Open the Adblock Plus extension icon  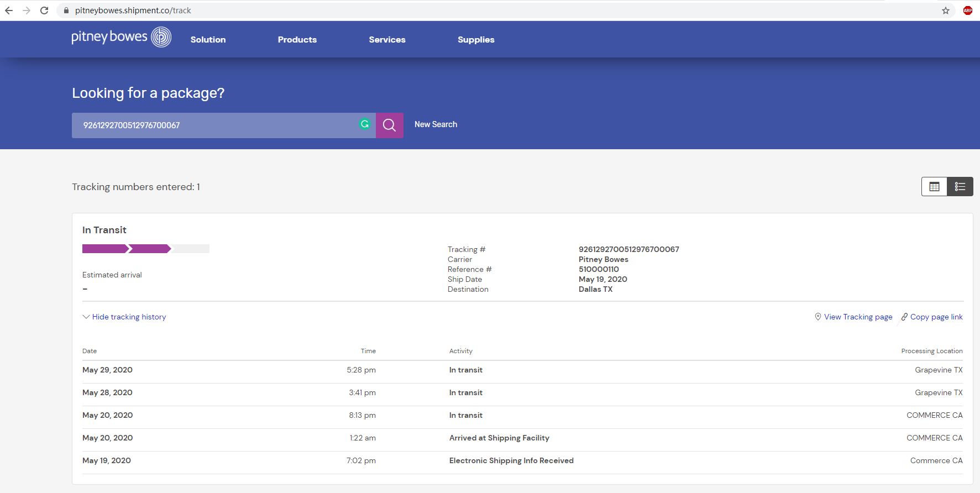pyautogui.click(x=967, y=11)
